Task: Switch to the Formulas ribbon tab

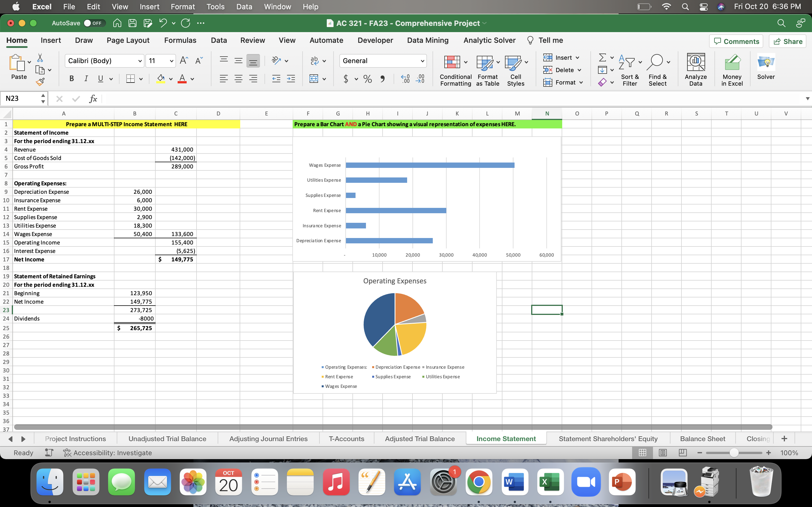Action: (x=180, y=40)
